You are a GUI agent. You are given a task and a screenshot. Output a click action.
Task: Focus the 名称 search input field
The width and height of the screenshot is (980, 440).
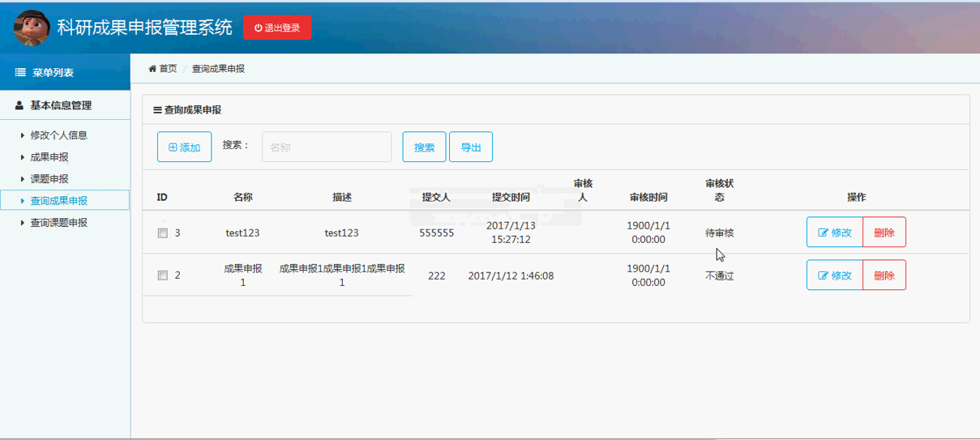tap(327, 147)
